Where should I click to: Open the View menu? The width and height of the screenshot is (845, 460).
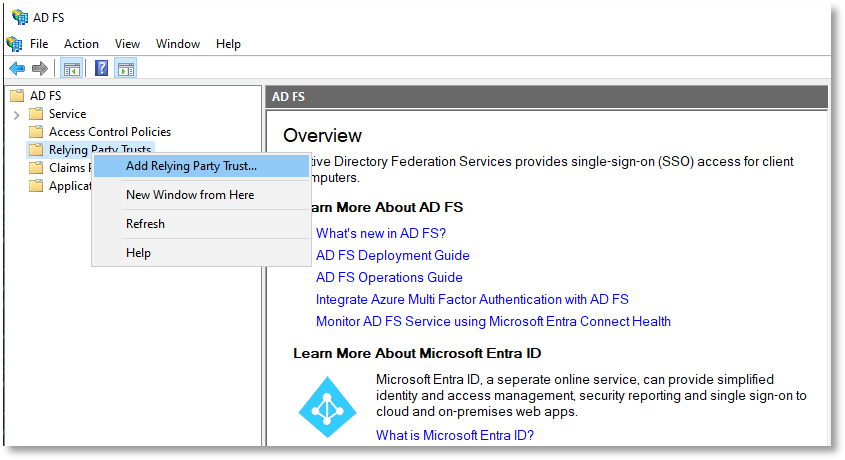[x=127, y=44]
